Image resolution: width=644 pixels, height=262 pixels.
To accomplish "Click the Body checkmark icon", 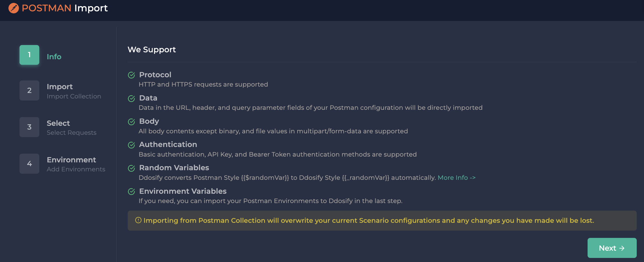I will (x=131, y=122).
